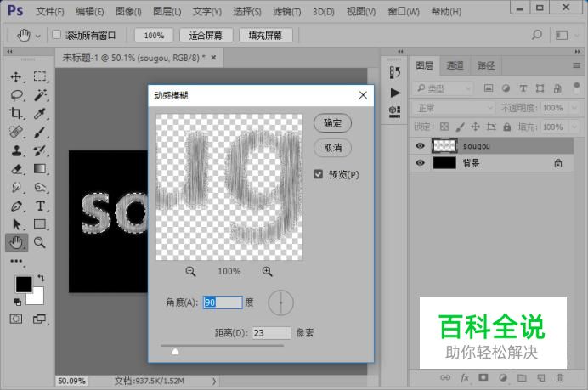Click the blur distance slider handle
Image resolution: width=588 pixels, height=390 pixels.
click(175, 351)
